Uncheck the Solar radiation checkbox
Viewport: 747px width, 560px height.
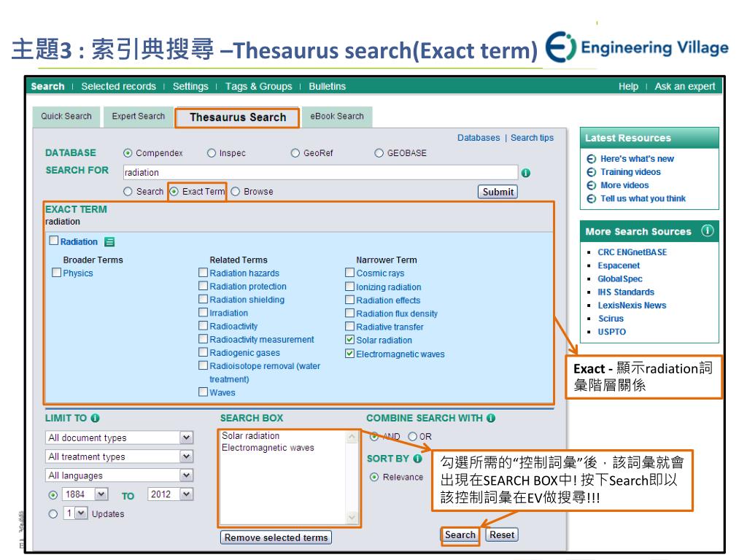pyautogui.click(x=349, y=340)
